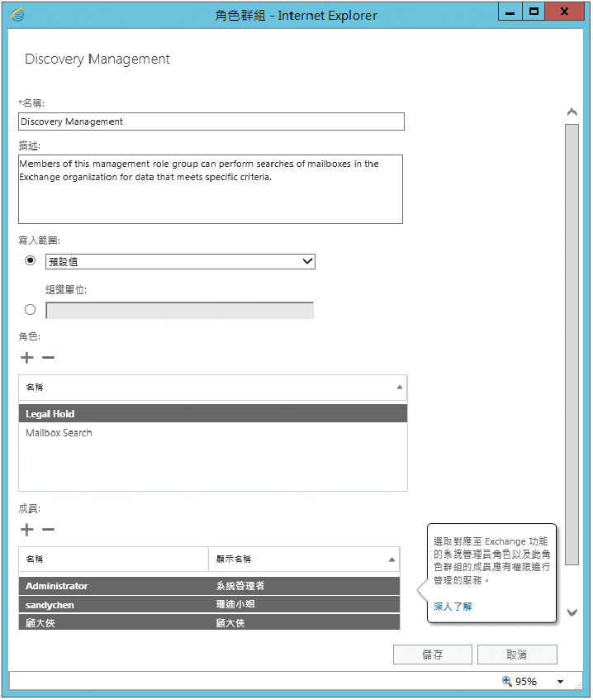This screenshot has width=593, height=700.
Task: Open zoom level dropdown arrow beside 95%
Action: pyautogui.click(x=561, y=681)
